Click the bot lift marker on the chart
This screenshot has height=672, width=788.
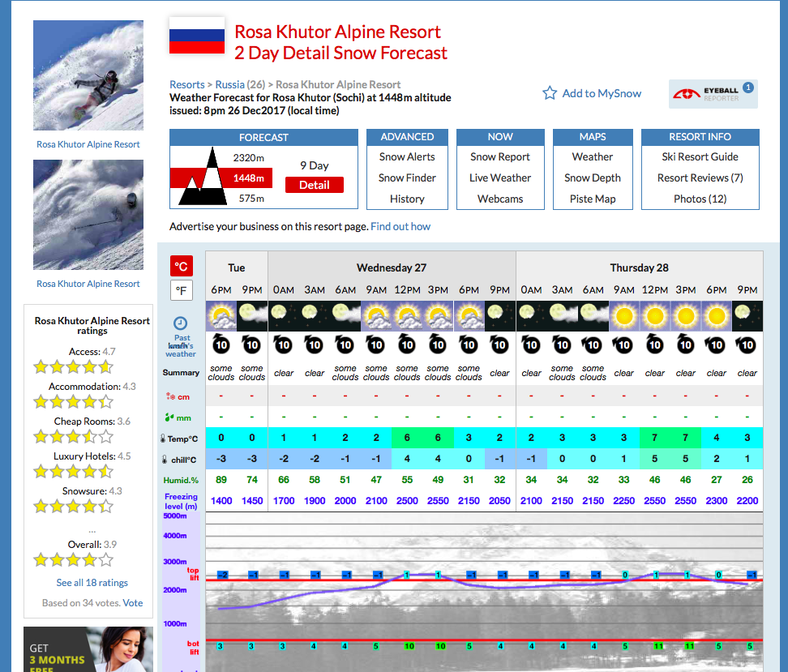click(194, 648)
